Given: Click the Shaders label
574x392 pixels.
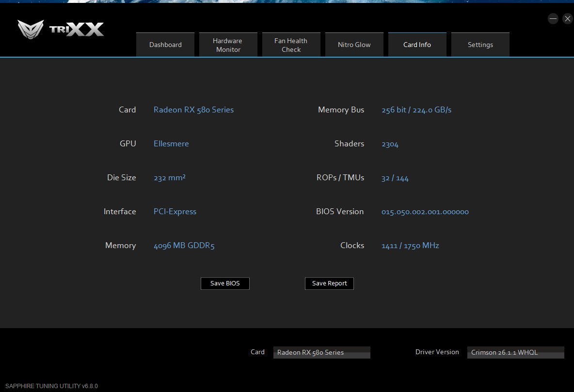Looking at the screenshot, I should coord(349,144).
